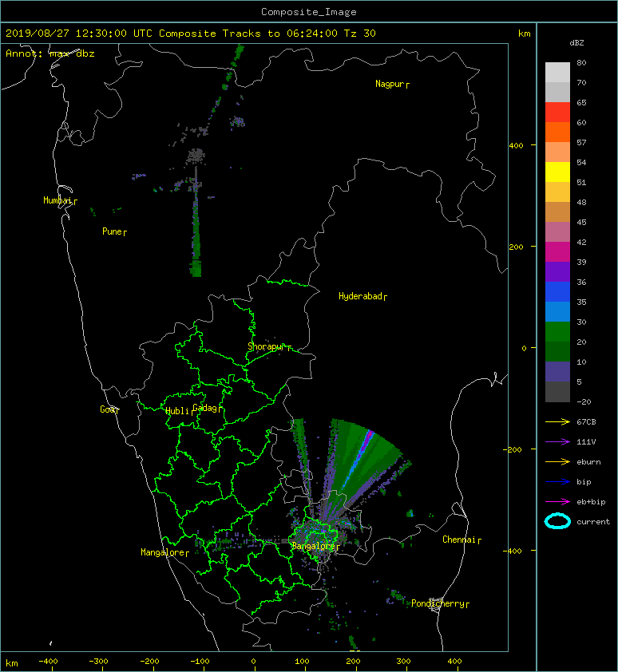
Task: Click the yellow 54 dBZ color swatch
Action: [x=557, y=172]
